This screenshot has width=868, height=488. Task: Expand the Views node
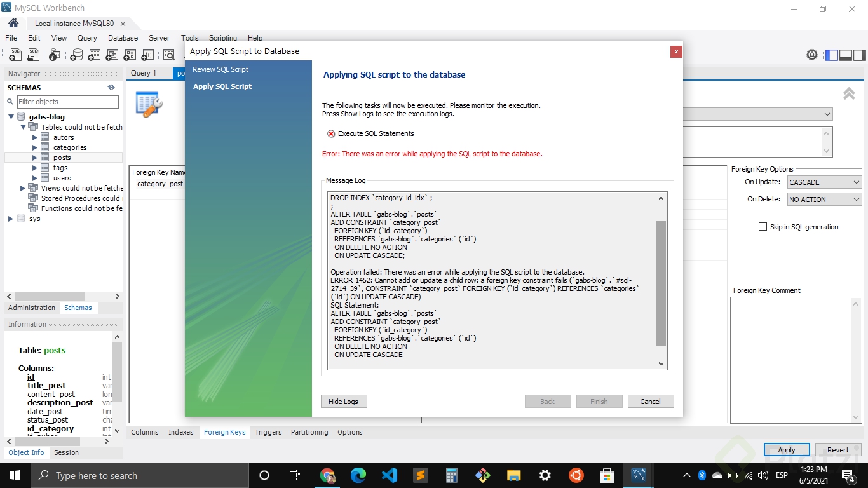tap(23, 188)
